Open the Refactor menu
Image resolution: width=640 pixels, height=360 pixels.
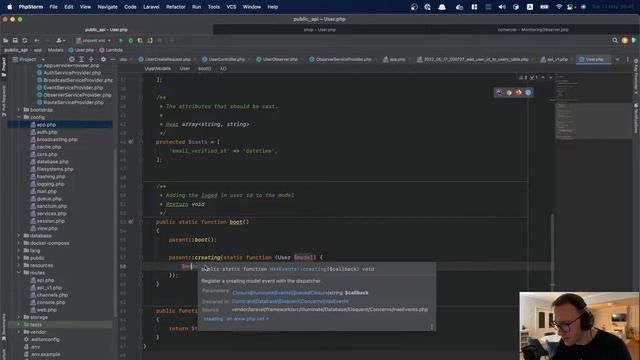coord(176,7)
